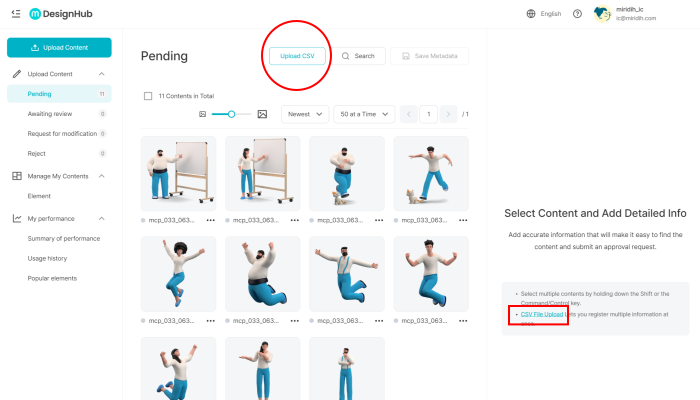The image size is (700, 400).
Task: Click the Upload CSV button
Action: pyautogui.click(x=297, y=56)
